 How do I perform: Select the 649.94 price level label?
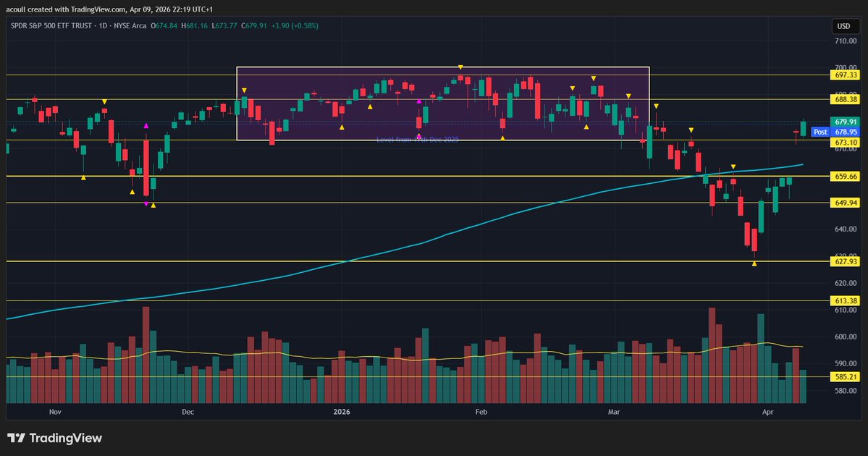(846, 203)
